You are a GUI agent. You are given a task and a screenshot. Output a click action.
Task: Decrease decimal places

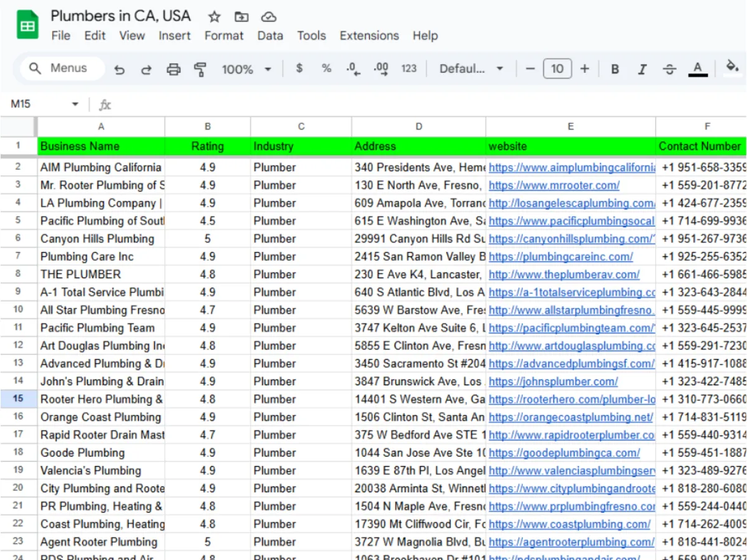click(353, 69)
